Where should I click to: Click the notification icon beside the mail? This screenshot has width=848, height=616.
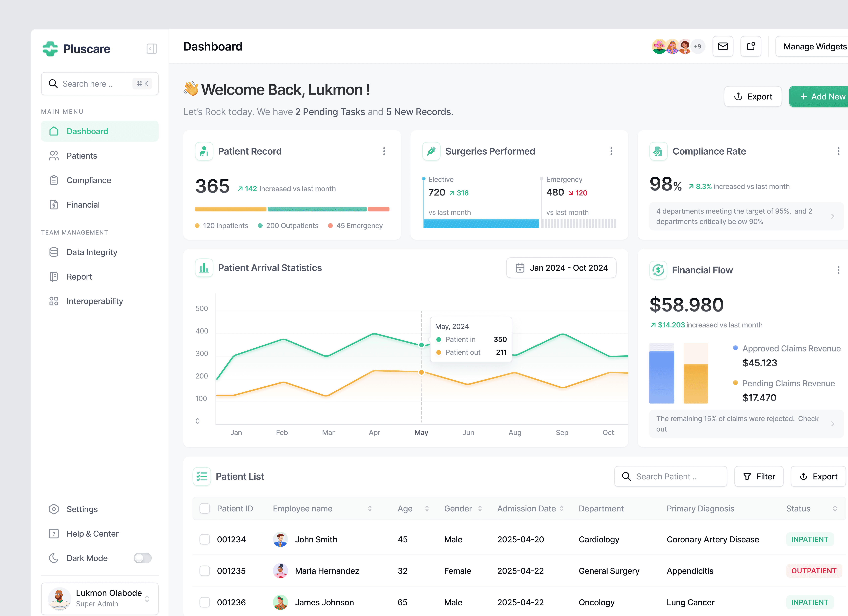[751, 46]
